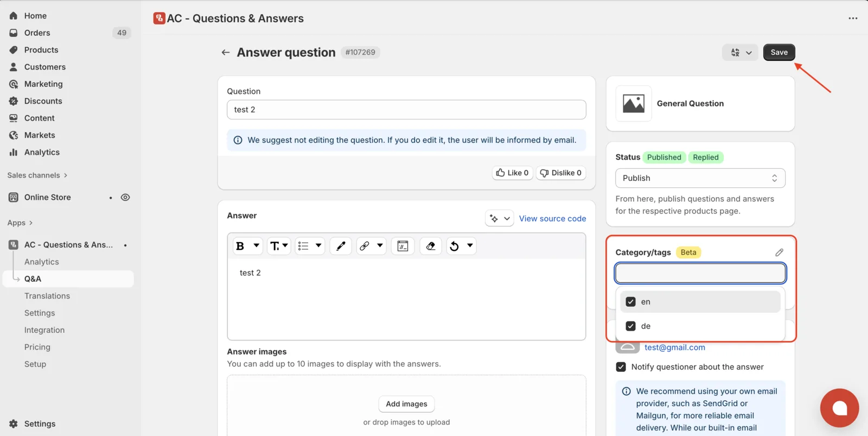Click the insert template icon in the editor
This screenshot has height=436, width=868.
[403, 246]
